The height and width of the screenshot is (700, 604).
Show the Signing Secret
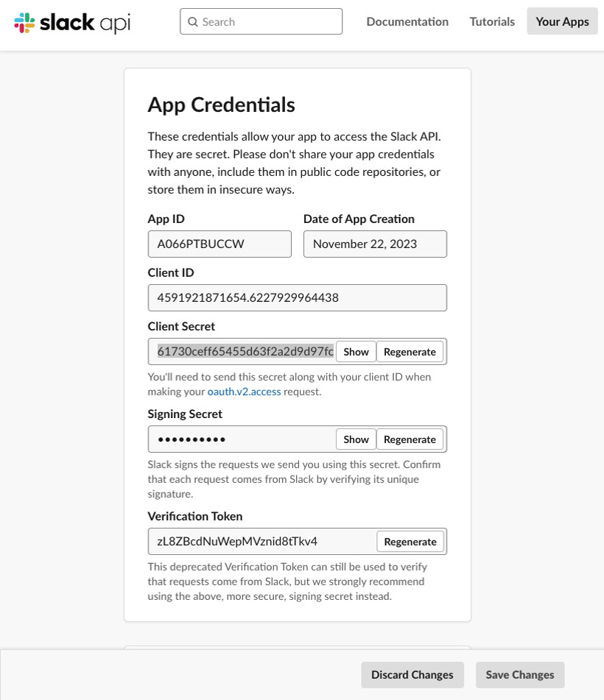coord(356,439)
